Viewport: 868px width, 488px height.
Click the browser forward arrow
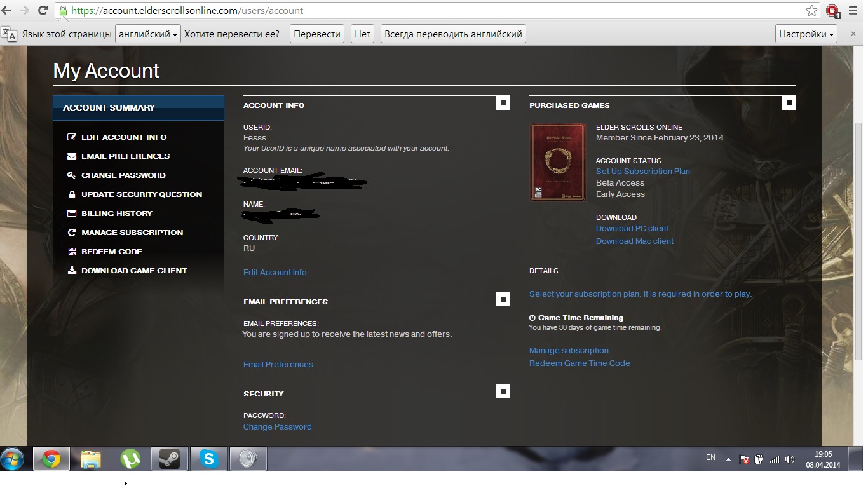25,10
